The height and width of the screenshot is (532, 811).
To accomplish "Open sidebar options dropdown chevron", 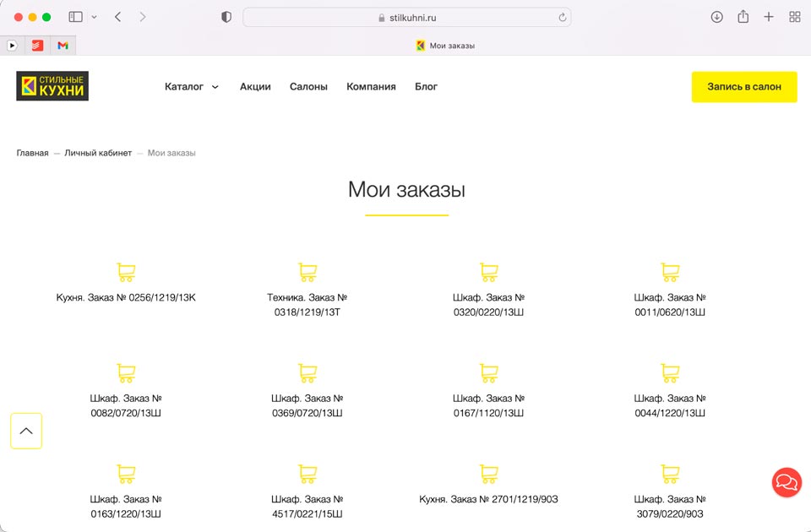I will (94, 17).
